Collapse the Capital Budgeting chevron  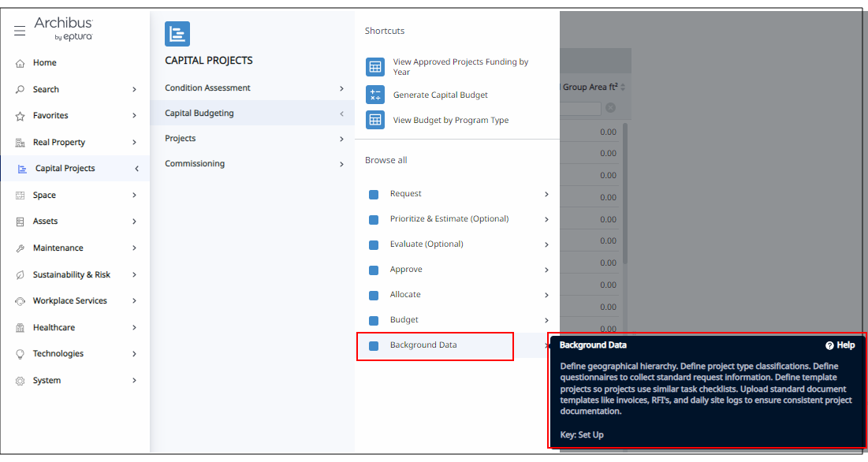point(341,114)
